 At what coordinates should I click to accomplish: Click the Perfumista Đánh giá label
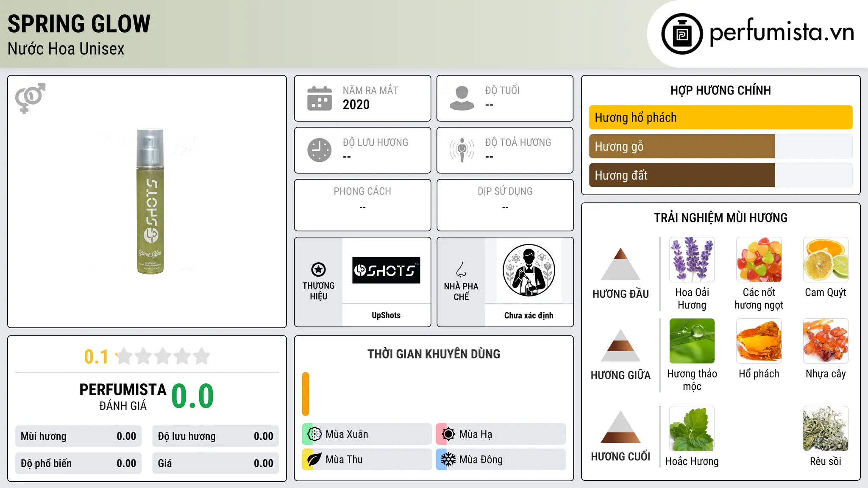pyautogui.click(x=123, y=396)
